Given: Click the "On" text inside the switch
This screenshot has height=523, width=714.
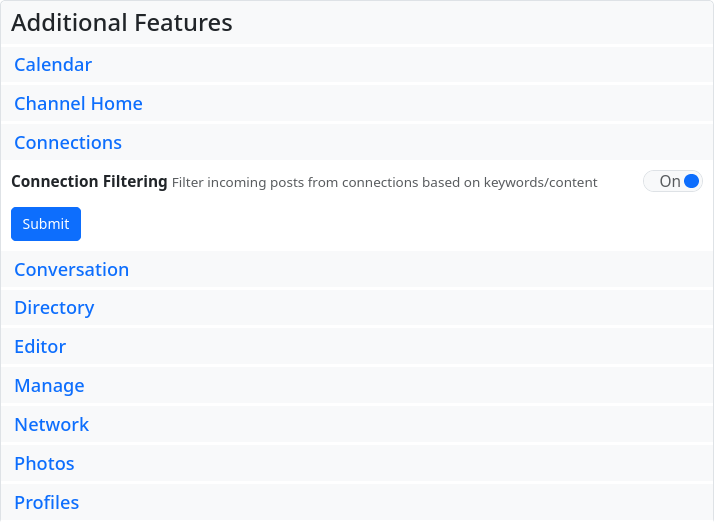Looking at the screenshot, I should point(669,181).
